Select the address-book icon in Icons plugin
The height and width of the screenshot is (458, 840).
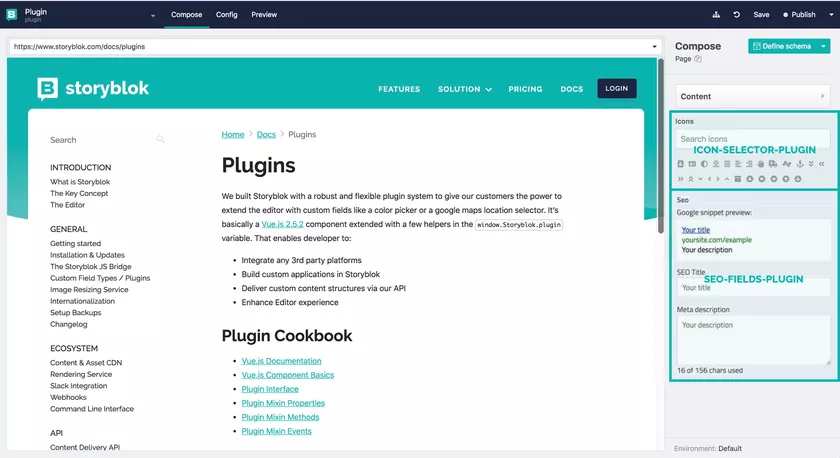click(680, 164)
